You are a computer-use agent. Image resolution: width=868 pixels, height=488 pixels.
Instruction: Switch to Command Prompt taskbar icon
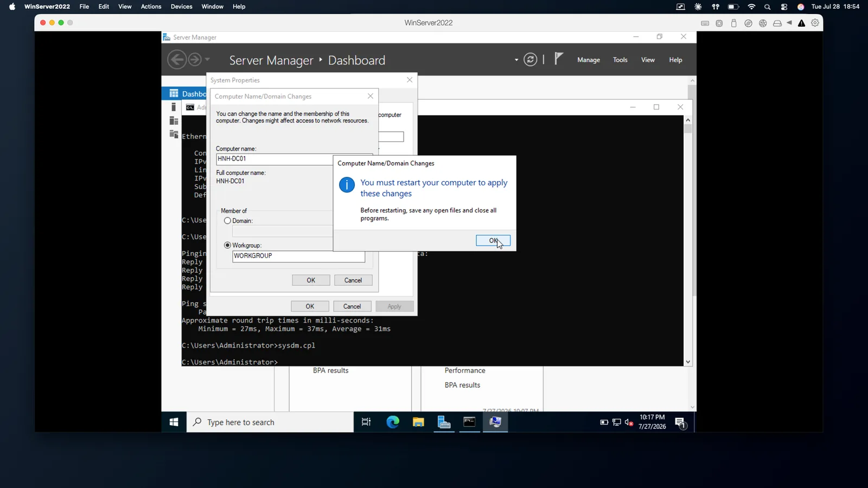469,422
